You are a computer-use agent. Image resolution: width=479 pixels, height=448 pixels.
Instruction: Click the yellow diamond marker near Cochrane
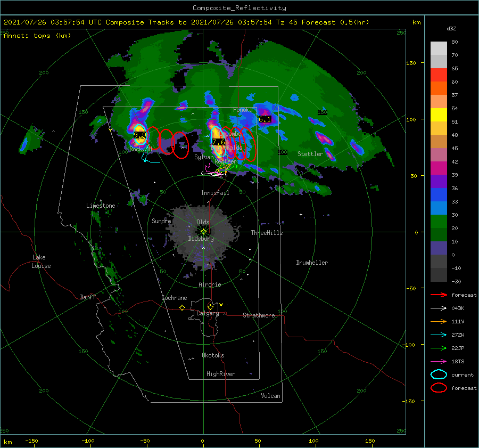pyautogui.click(x=182, y=308)
